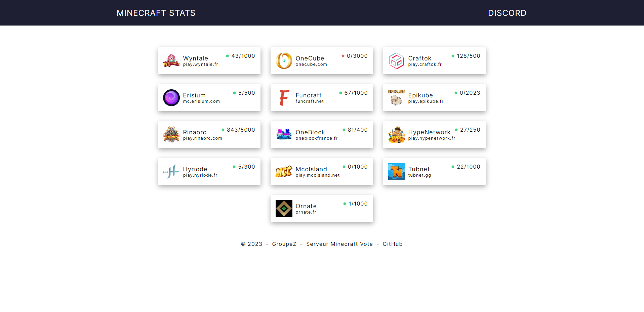Image resolution: width=644 pixels, height=312 pixels.
Task: Click the Wyntale server logo icon
Action: point(171,61)
